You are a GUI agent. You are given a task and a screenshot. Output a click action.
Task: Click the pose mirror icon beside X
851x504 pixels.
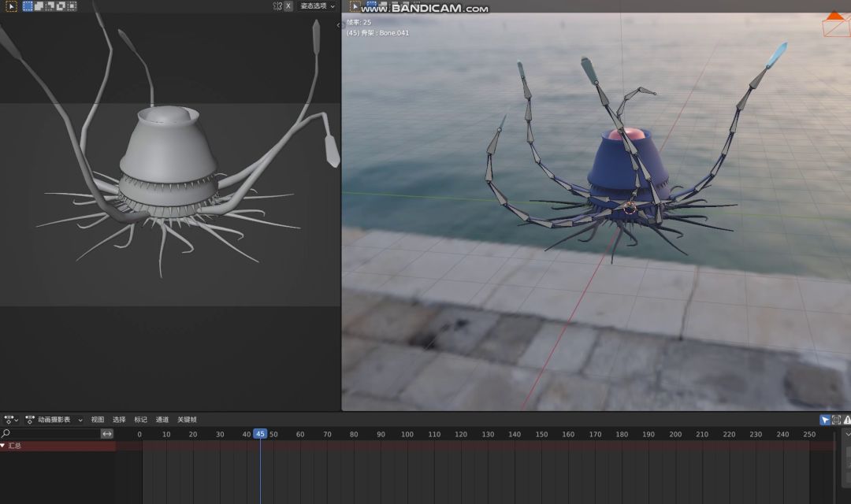[x=277, y=6]
